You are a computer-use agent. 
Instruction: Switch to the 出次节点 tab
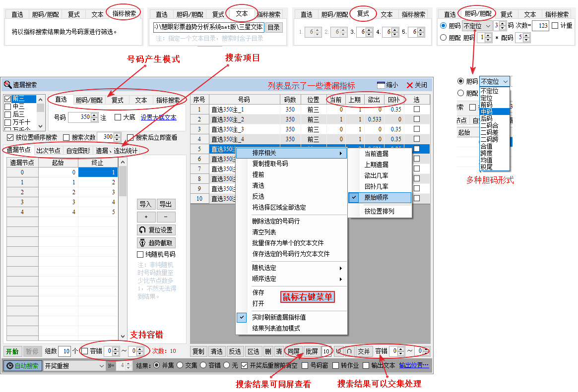click(x=49, y=150)
